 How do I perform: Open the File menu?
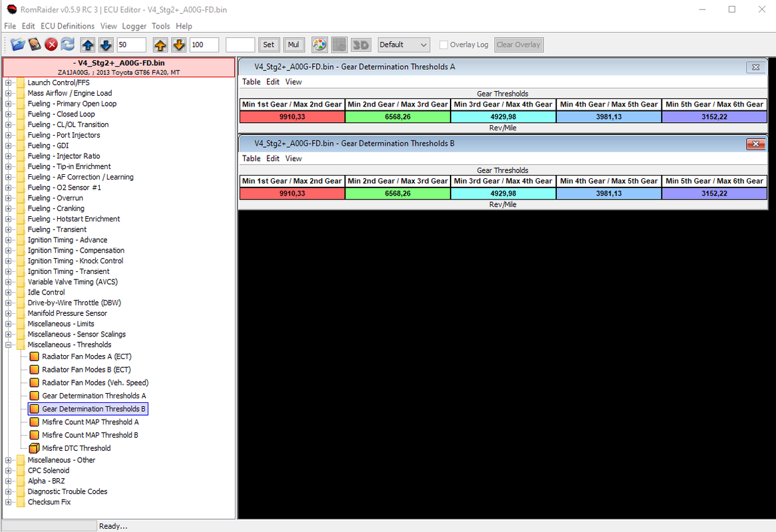pyautogui.click(x=10, y=26)
